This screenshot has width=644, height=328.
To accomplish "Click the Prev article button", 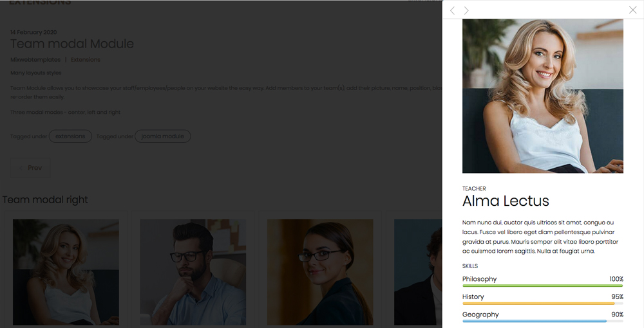I will 30,168.
